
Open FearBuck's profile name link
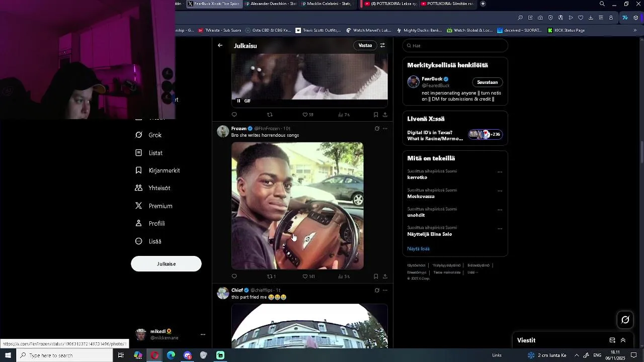point(432,79)
